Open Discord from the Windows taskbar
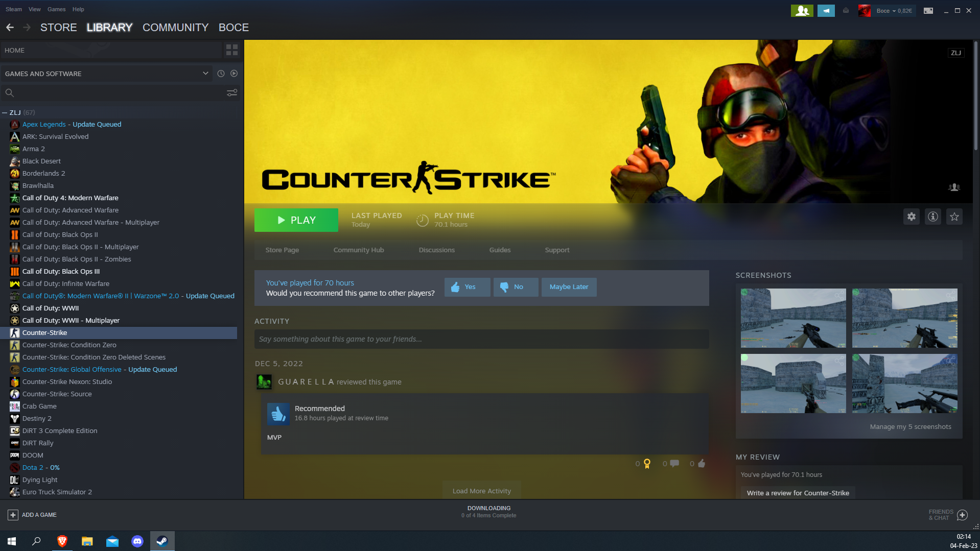Image resolution: width=980 pixels, height=551 pixels. 137,541
